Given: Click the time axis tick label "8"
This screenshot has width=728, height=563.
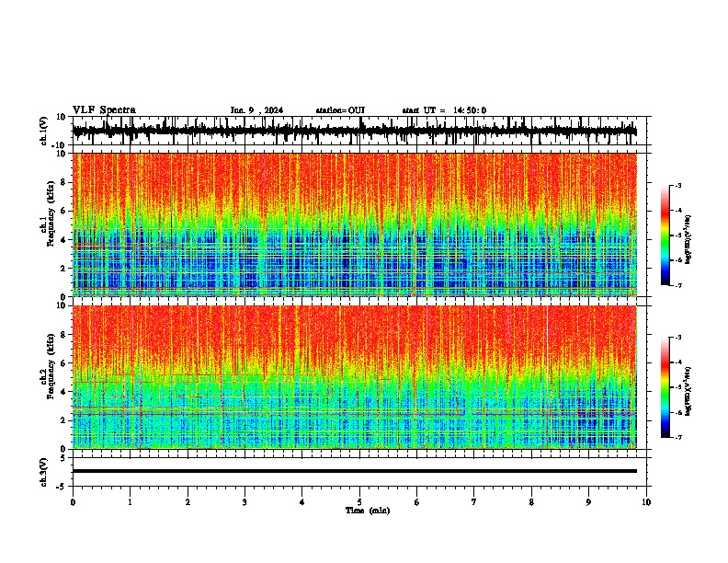Looking at the screenshot, I should pyautogui.click(x=531, y=502).
